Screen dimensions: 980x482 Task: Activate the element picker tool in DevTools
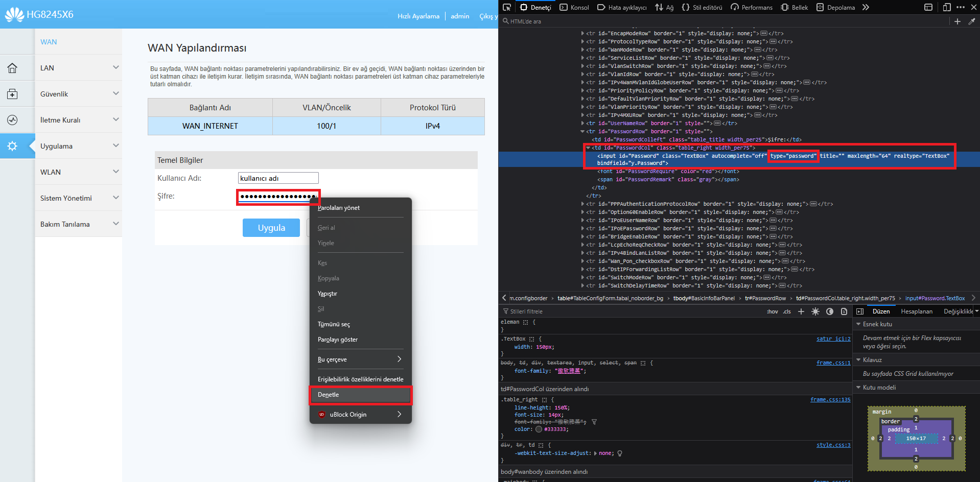pyautogui.click(x=507, y=7)
